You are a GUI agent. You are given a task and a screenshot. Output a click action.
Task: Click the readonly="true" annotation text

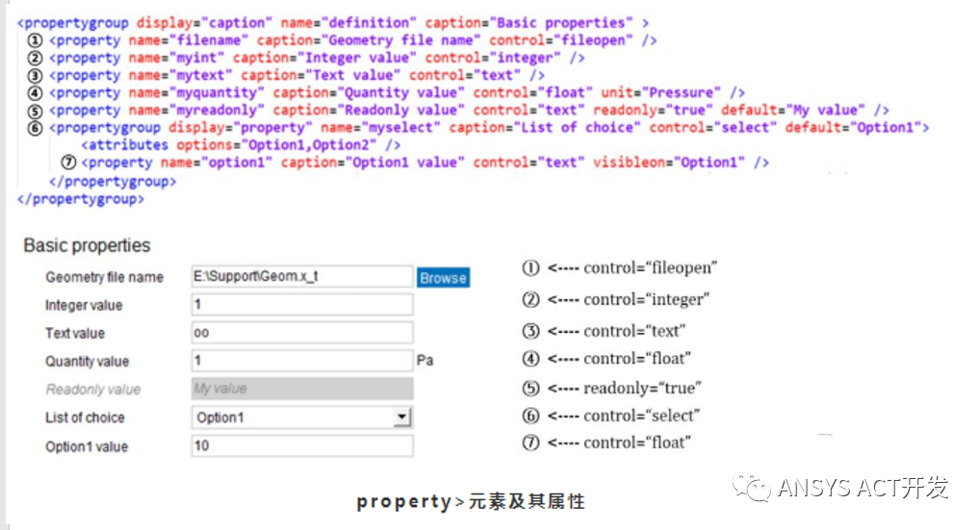(642, 389)
